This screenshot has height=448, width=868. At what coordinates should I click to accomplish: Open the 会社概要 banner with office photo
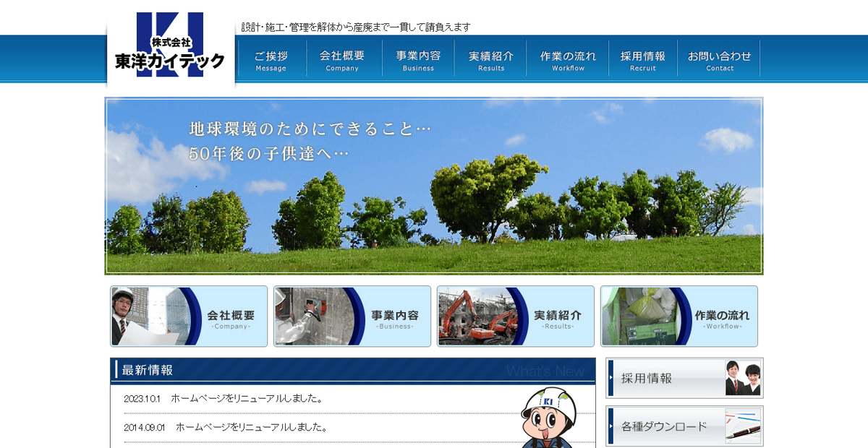click(x=189, y=316)
